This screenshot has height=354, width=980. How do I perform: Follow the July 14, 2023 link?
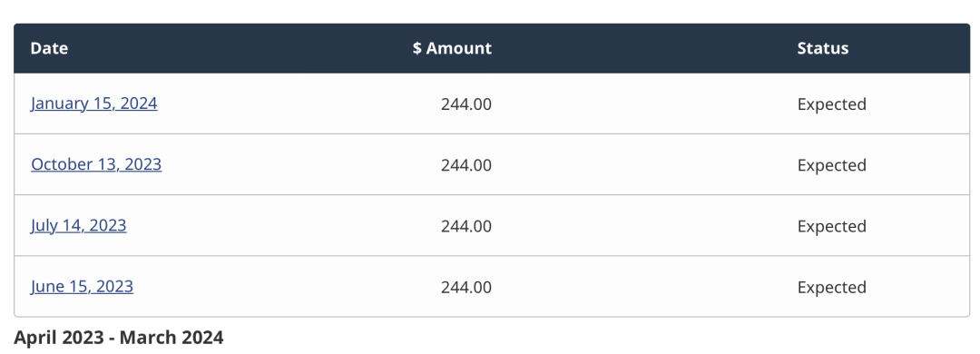tap(79, 225)
